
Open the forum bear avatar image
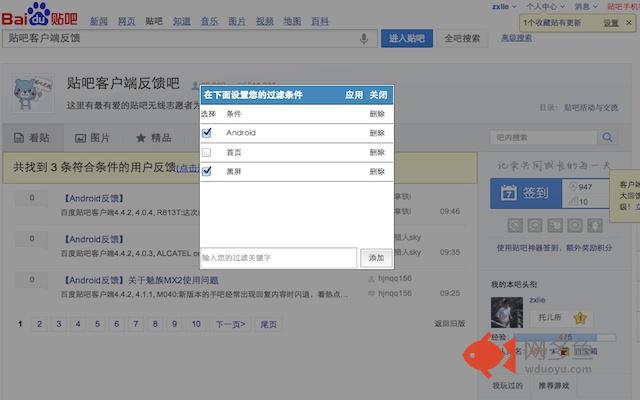(x=33, y=93)
